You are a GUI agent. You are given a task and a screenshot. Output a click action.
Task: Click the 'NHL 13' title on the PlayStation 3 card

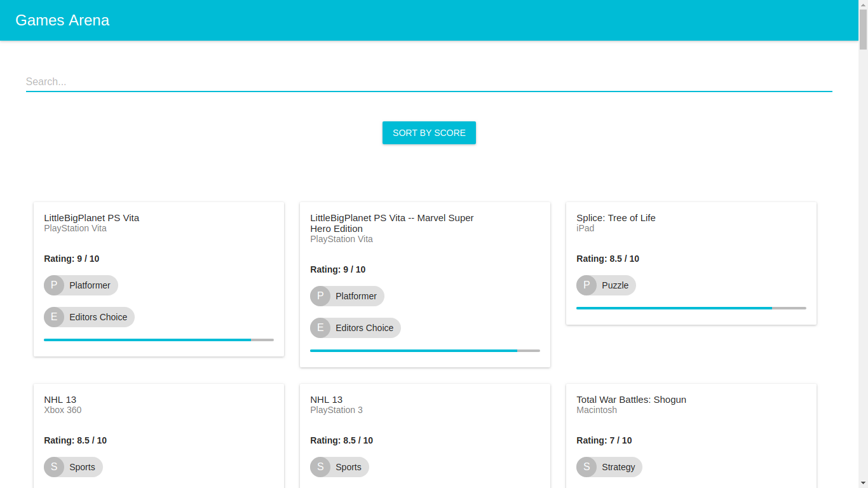pos(326,400)
